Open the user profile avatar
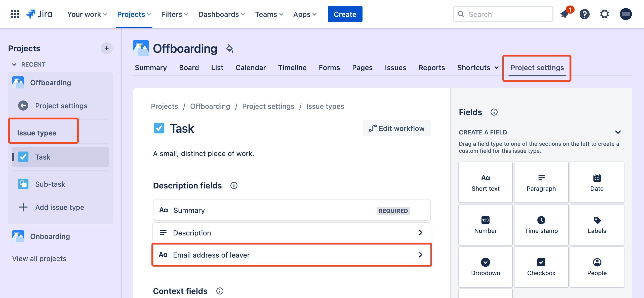Viewport: 644px width, 298px height. [626, 14]
